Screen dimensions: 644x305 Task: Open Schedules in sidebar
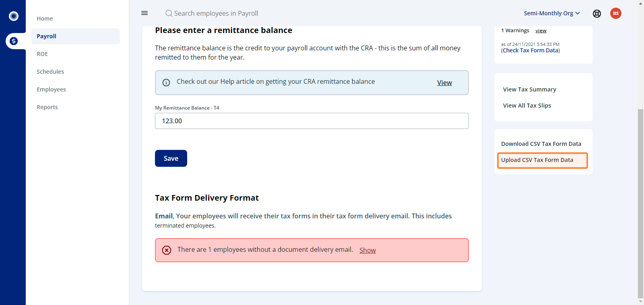[x=50, y=72]
